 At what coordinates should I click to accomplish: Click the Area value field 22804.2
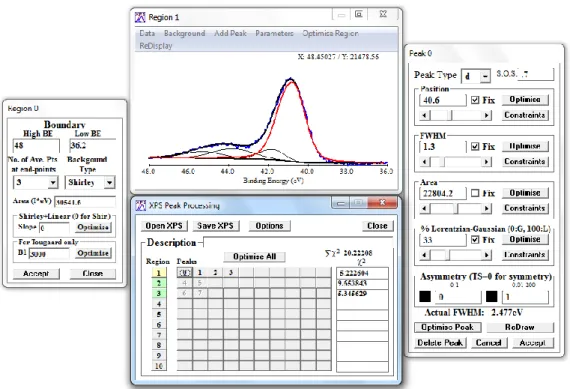(443, 193)
